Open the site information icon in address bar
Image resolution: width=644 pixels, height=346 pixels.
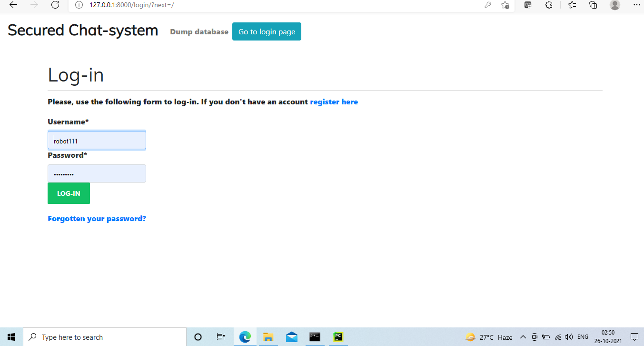pyautogui.click(x=79, y=5)
